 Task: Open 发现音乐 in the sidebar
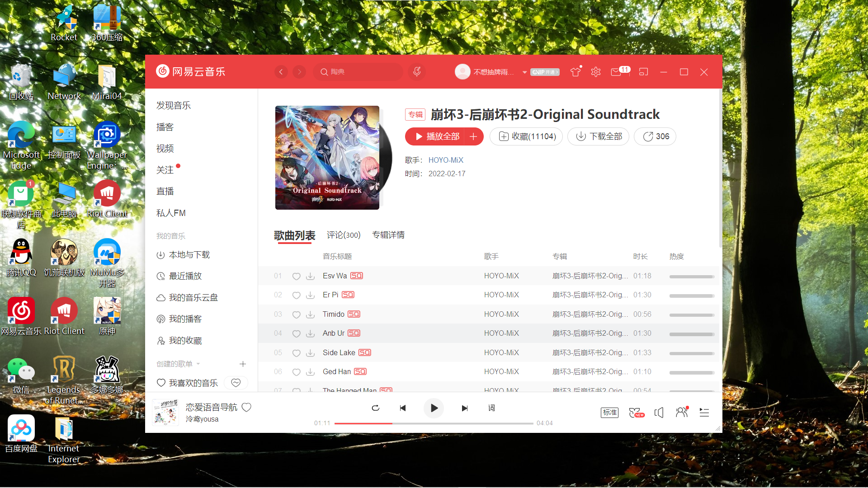coord(174,105)
